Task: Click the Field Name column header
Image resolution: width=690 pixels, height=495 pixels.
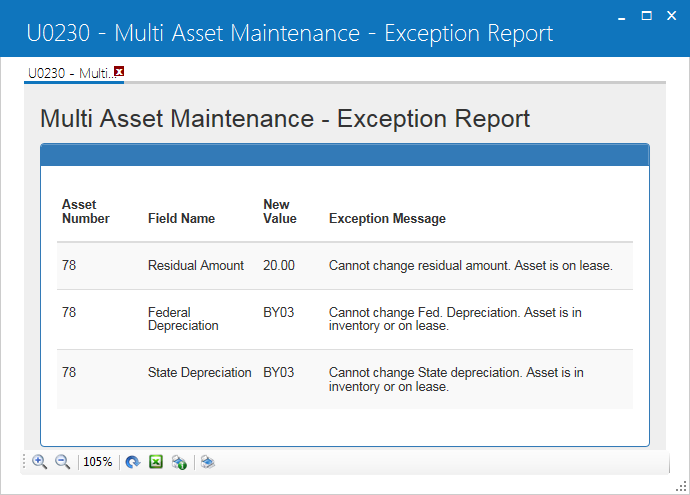Action: pyautogui.click(x=181, y=218)
